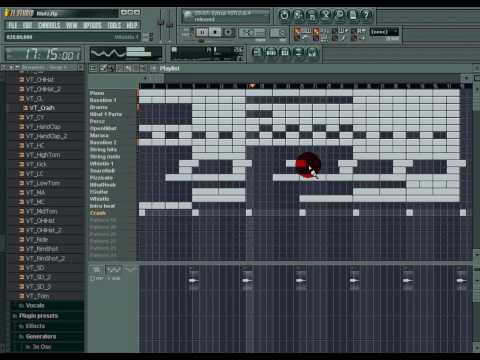Click the CPU and memory usage panel
This screenshot has height=360, width=480.
(207, 53)
